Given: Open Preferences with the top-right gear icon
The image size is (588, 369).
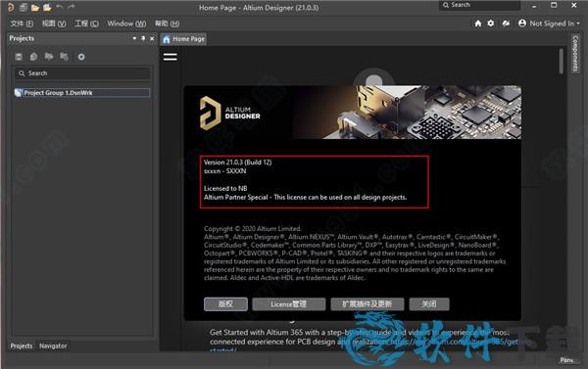Looking at the screenshot, I should pyautogui.click(x=491, y=23).
